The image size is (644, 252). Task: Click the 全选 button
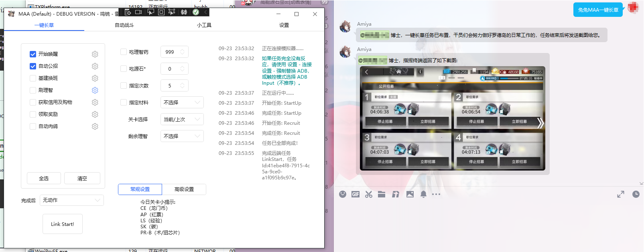[44, 178]
